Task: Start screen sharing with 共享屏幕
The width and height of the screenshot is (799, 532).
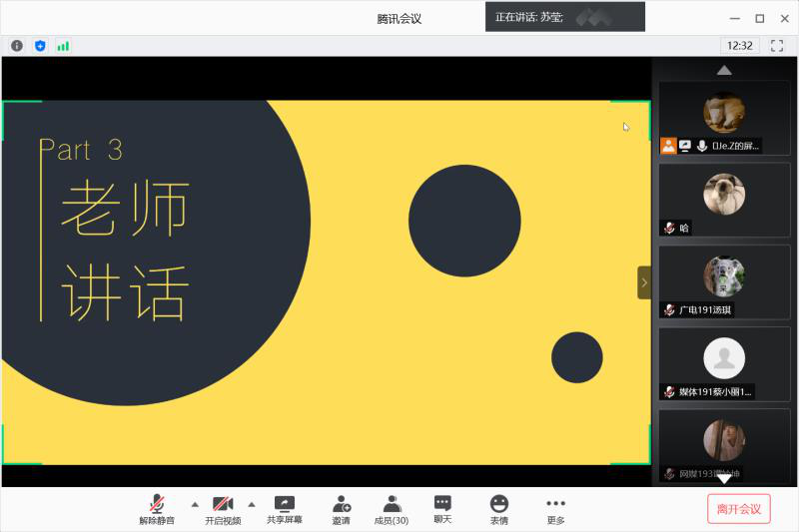Action: [x=285, y=509]
